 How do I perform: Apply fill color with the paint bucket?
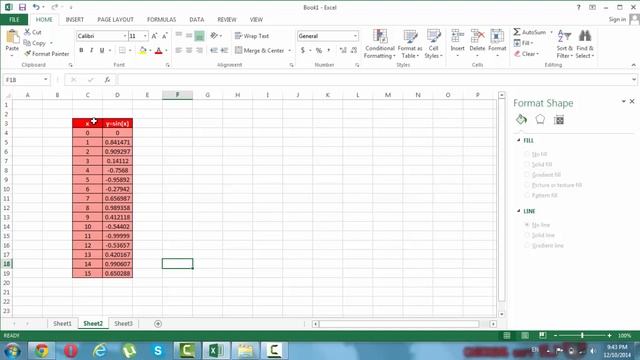click(143, 50)
